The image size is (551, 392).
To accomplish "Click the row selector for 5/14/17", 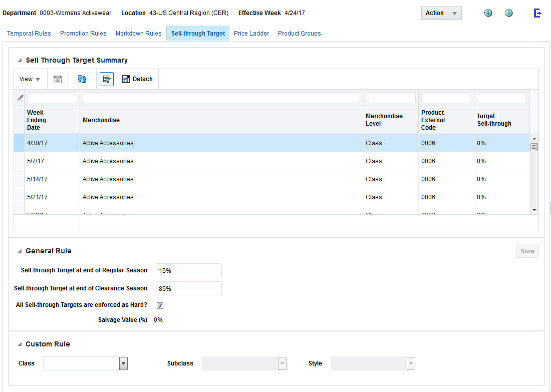I will pyautogui.click(x=19, y=179).
